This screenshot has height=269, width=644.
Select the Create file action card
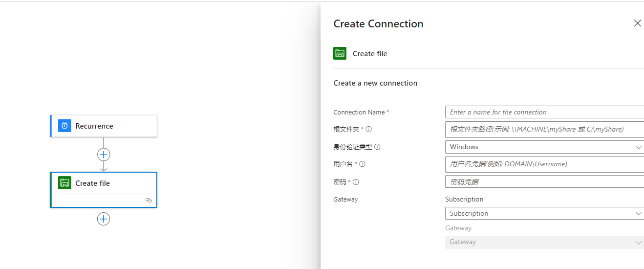coord(104,190)
